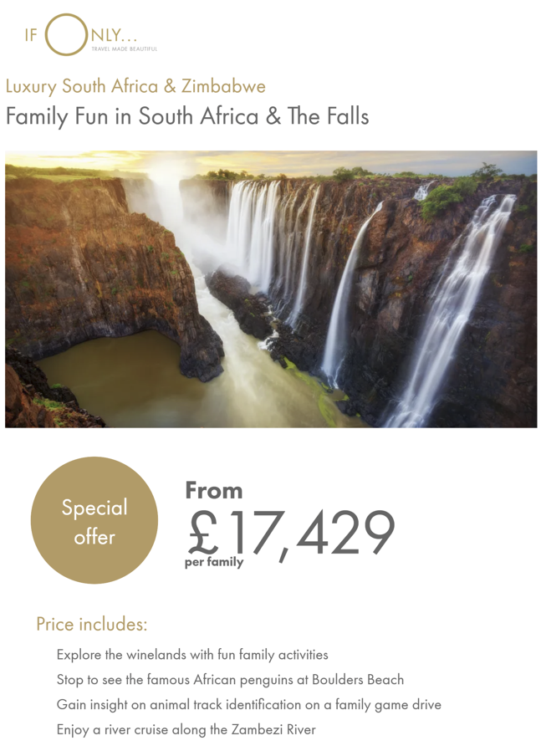Image resolution: width=541 pixels, height=756 pixels.
Task: Click the 'per family' label
Action: coord(214,562)
